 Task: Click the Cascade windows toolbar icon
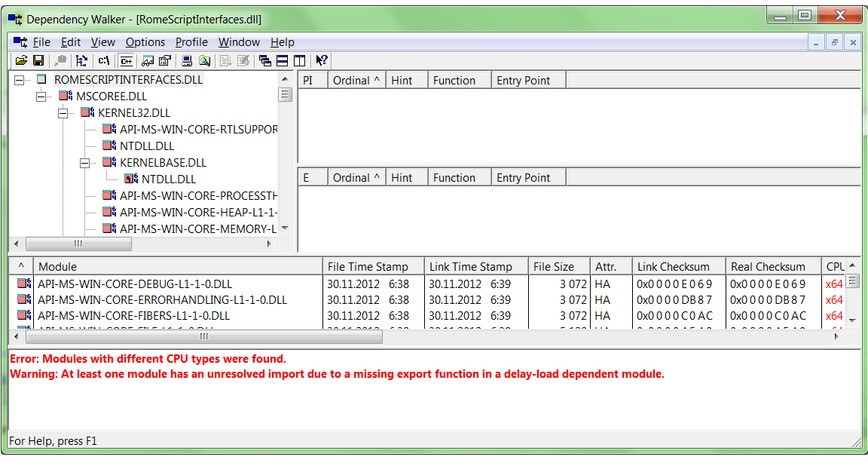pyautogui.click(x=264, y=61)
